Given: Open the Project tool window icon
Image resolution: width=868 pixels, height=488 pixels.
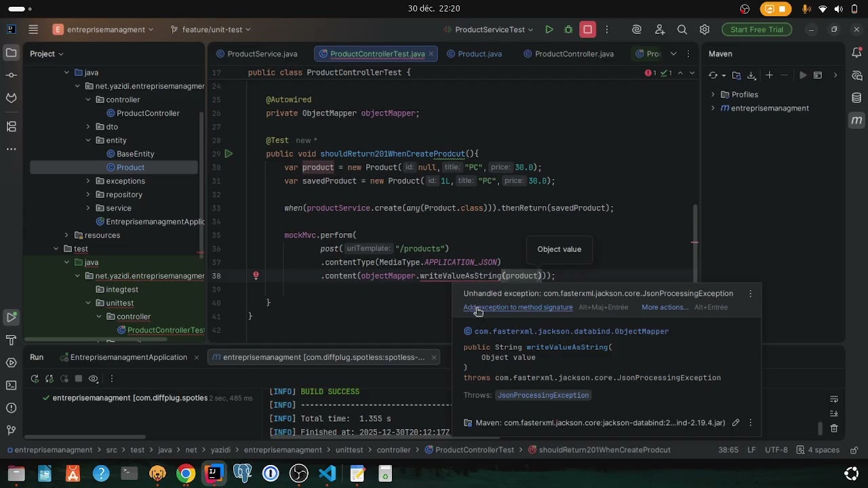Looking at the screenshot, I should [x=11, y=53].
